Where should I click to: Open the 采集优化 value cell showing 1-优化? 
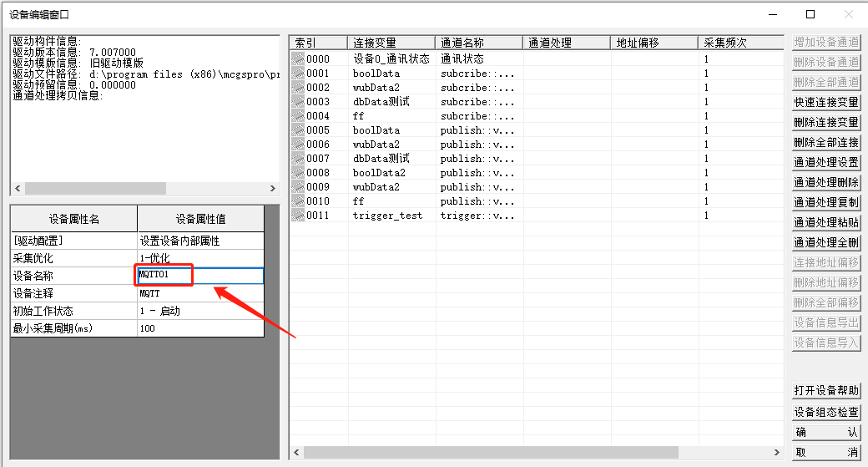click(200, 258)
